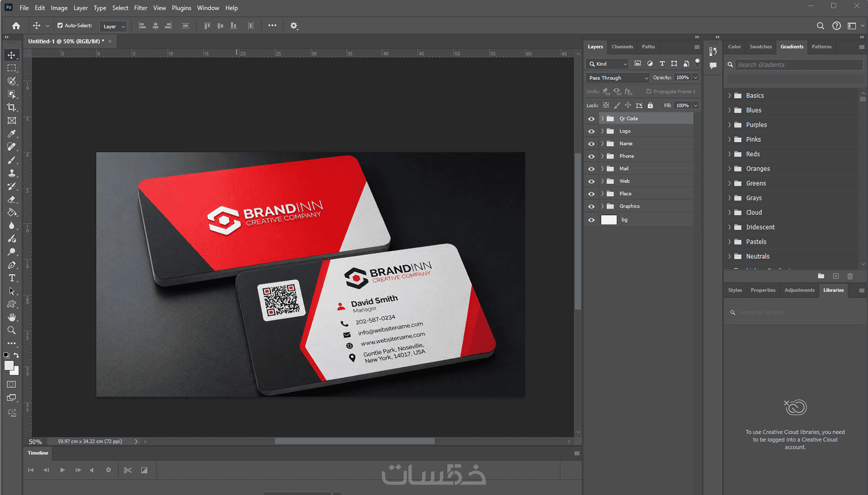Select the Pen tool
The width and height of the screenshot is (868, 495).
12,265
